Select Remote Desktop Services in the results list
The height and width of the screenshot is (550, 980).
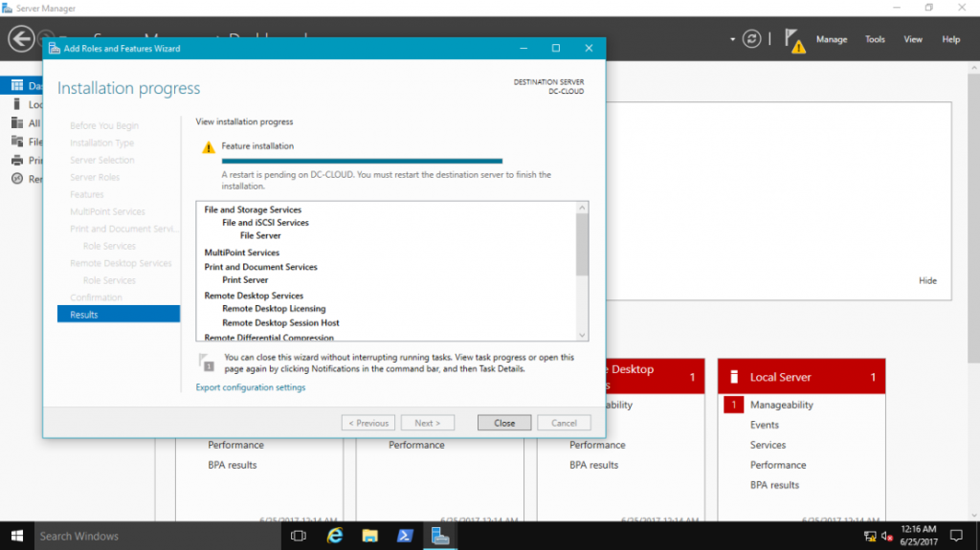(x=254, y=296)
